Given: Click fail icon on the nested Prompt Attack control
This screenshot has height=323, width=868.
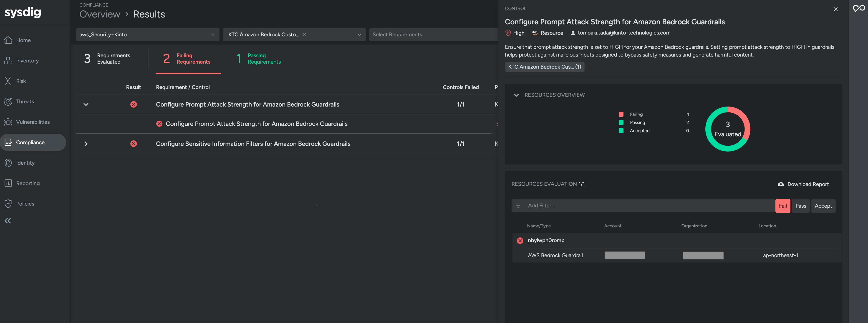Looking at the screenshot, I should tap(159, 124).
